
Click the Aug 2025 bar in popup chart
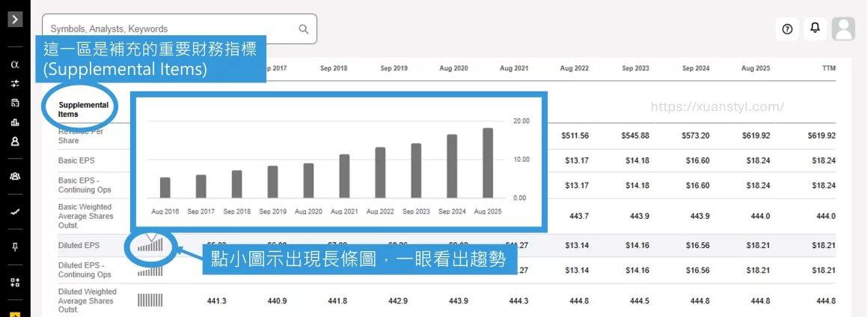tap(488, 163)
